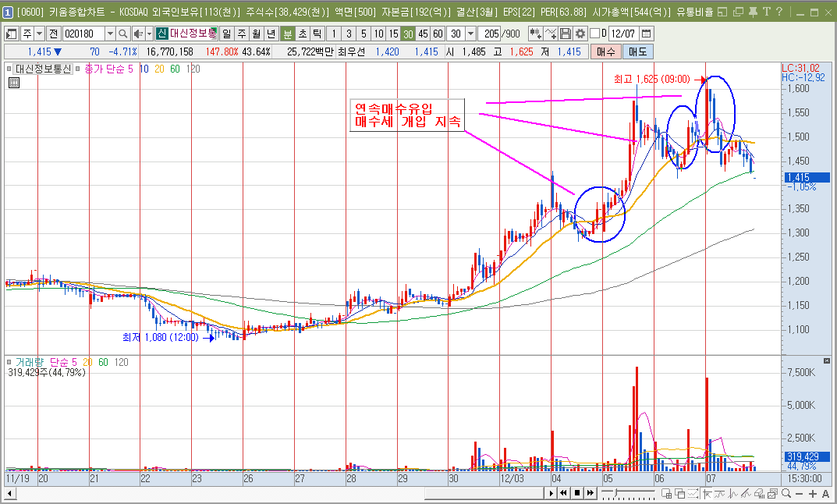Click the 매도 sell button

[637, 51]
